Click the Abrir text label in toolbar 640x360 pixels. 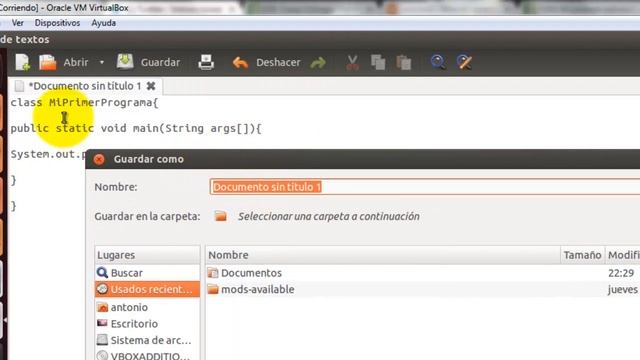(x=76, y=62)
